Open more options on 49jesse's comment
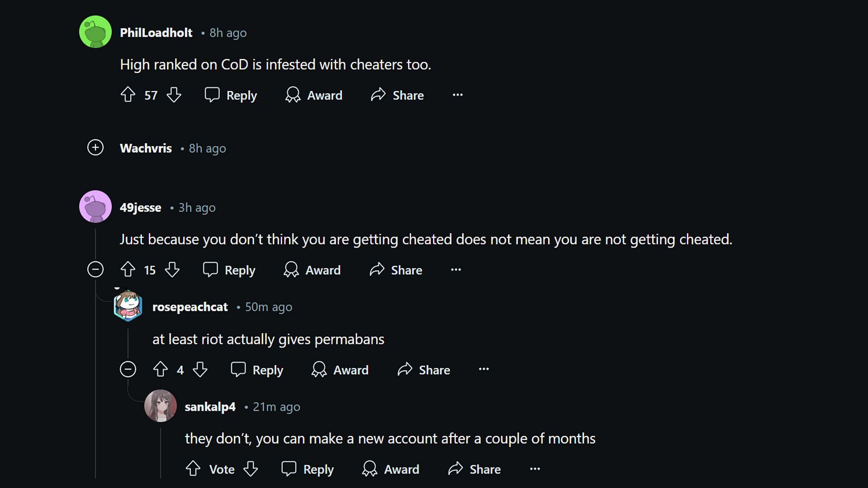This screenshot has width=868, height=488. click(455, 269)
